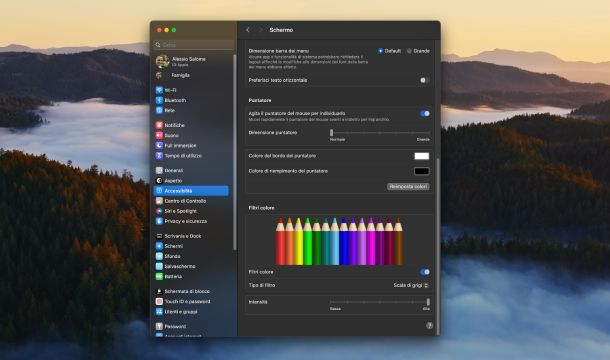The width and height of the screenshot is (610, 360).
Task: Open Notifiche icon in sidebar
Action: [159, 125]
